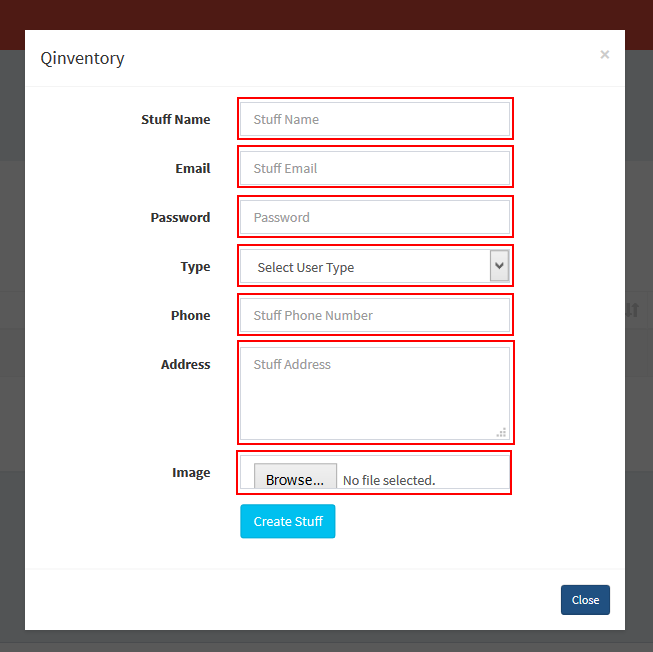Click the blue Close button

coord(585,600)
